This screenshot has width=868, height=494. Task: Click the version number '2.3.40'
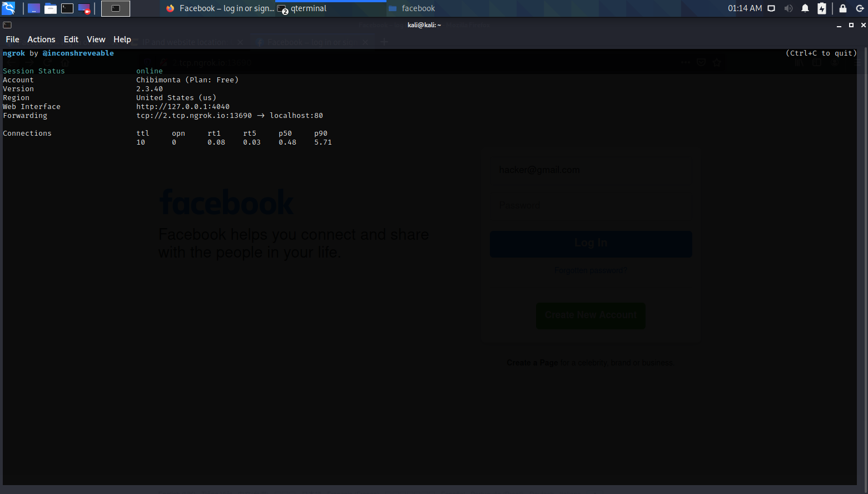point(150,89)
